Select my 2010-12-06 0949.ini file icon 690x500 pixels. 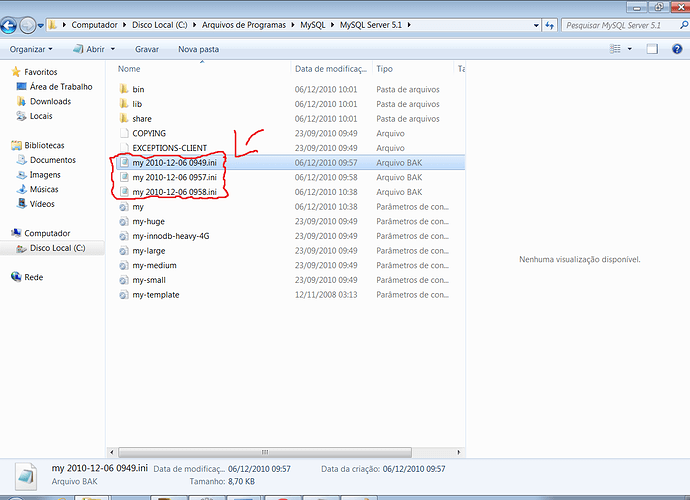click(x=124, y=162)
